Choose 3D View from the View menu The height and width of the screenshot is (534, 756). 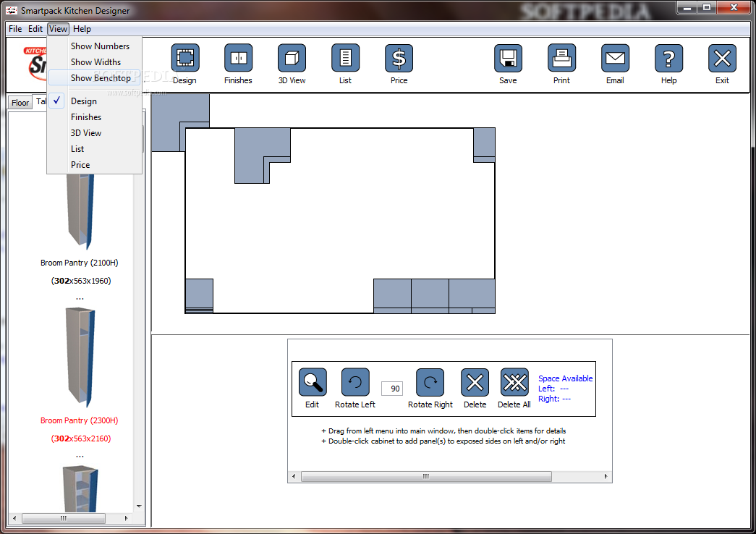95,132
